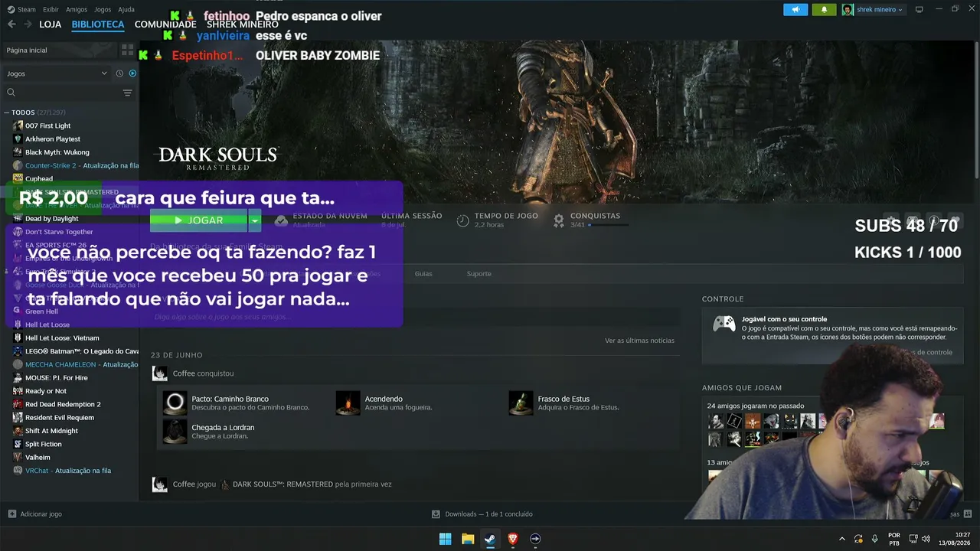
Task: Show hidden system tray icons
Action: coord(842,539)
